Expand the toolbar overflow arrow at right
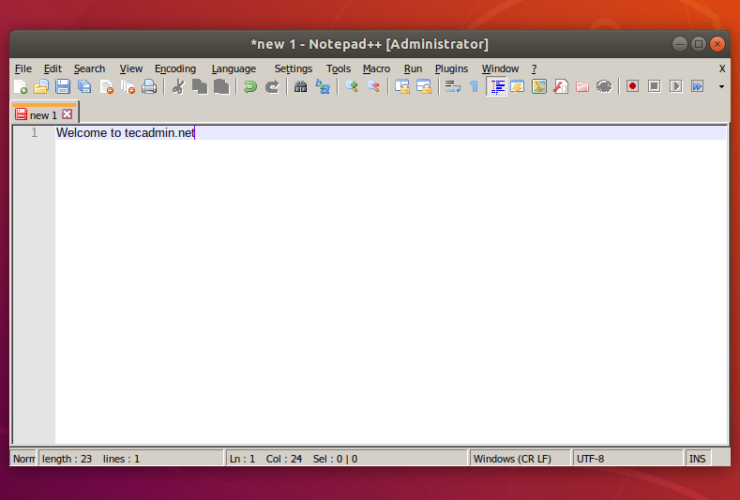 (x=721, y=87)
